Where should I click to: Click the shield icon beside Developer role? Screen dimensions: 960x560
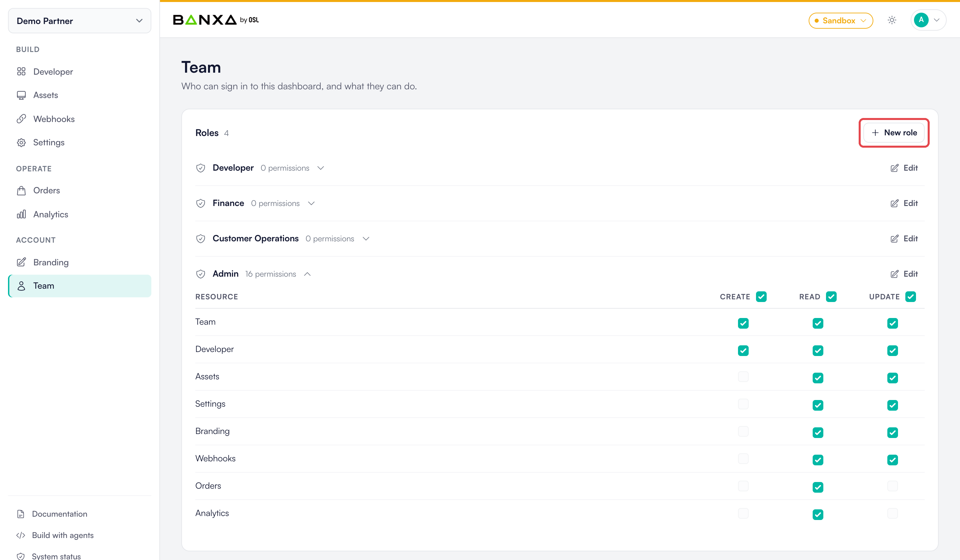(201, 168)
